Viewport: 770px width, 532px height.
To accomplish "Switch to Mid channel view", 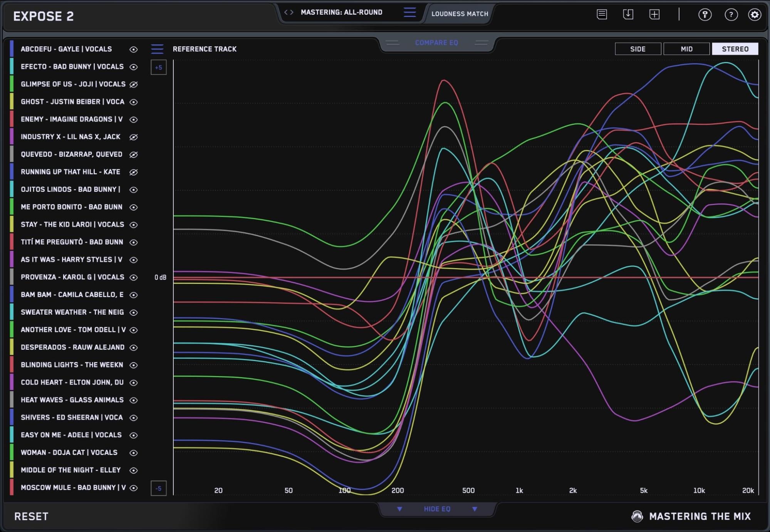I will [x=686, y=49].
